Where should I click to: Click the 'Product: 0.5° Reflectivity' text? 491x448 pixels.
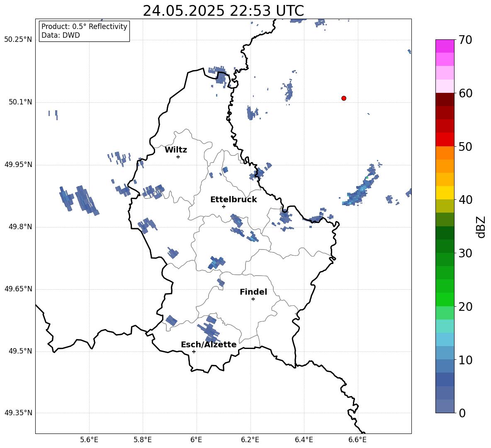[84, 26]
